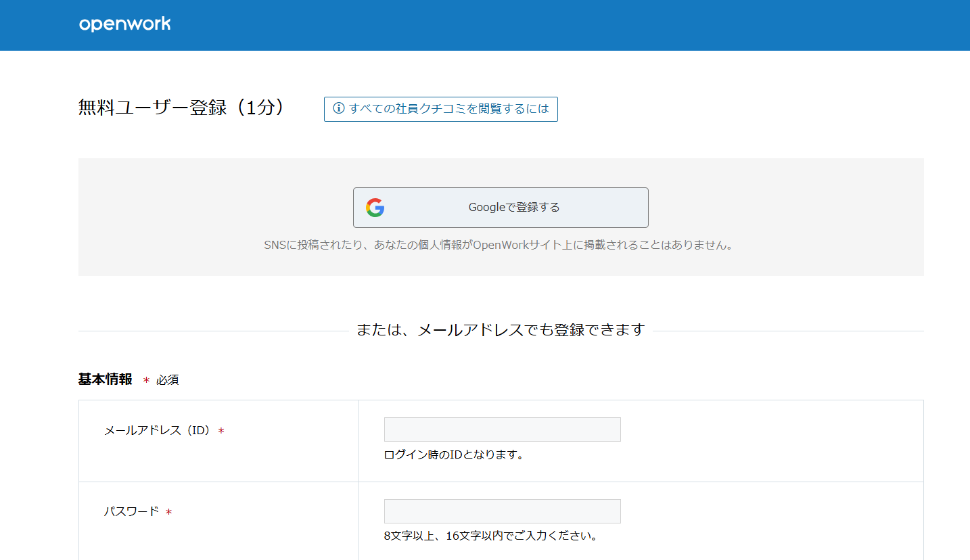970x560 pixels.
Task: Focus the パスワード input field
Action: point(502,511)
